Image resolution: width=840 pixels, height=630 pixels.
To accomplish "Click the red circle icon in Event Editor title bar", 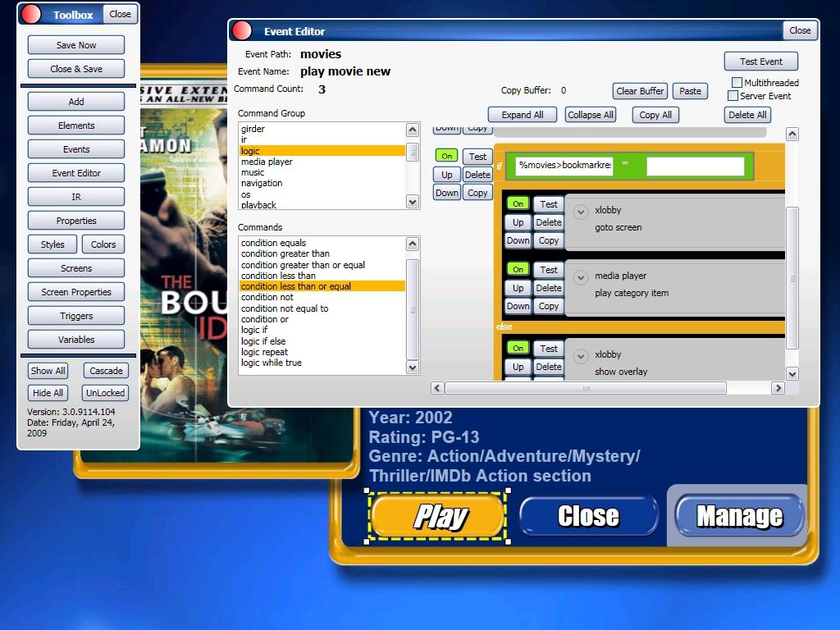I will 242,30.
